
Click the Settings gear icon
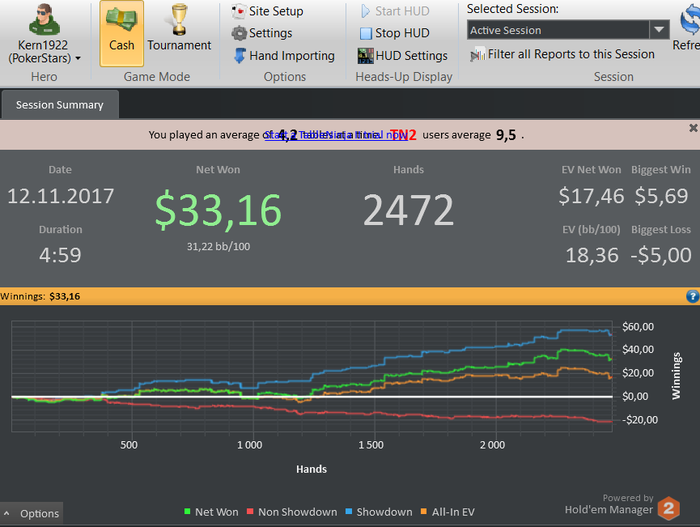[239, 33]
